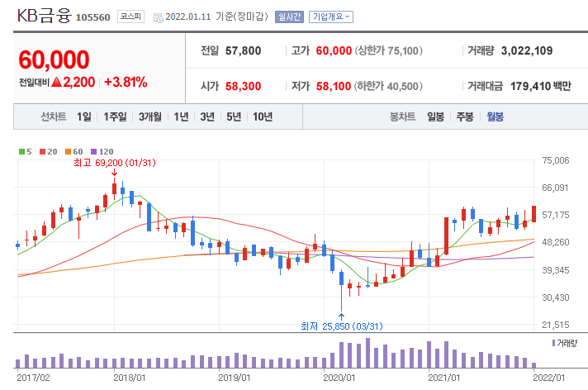Click the KB금융 stock name
This screenshot has width=588, height=390.
[45, 16]
